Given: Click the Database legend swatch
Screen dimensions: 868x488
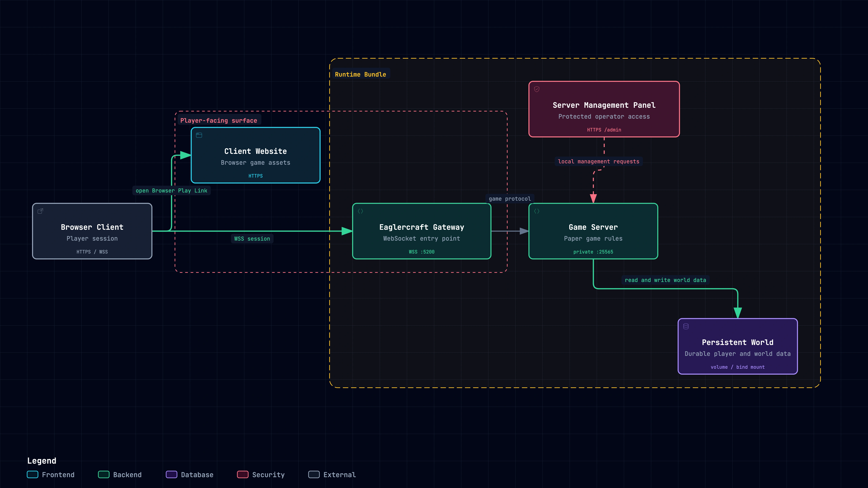Looking at the screenshot, I should click(172, 474).
